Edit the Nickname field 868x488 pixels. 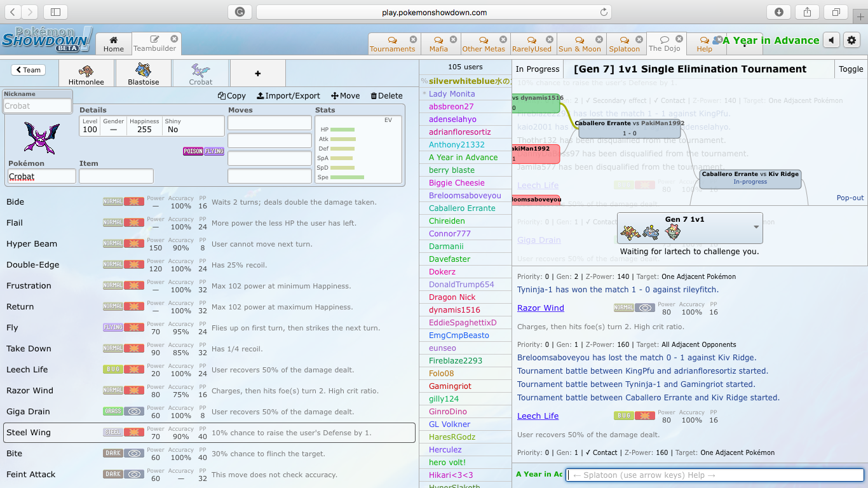pyautogui.click(x=37, y=105)
